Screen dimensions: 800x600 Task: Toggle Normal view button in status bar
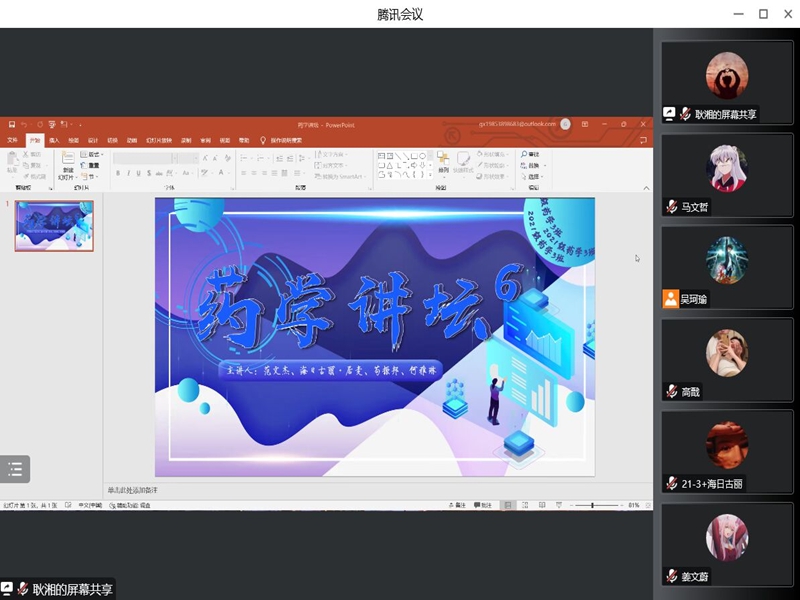(x=508, y=505)
